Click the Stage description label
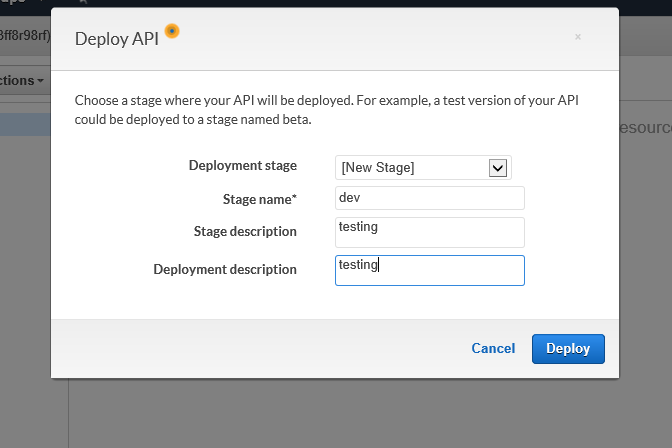 click(245, 231)
